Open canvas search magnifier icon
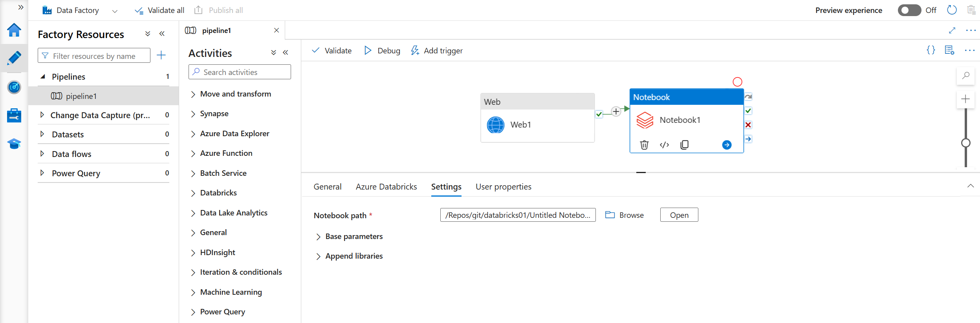The width and height of the screenshot is (980, 323). click(966, 75)
